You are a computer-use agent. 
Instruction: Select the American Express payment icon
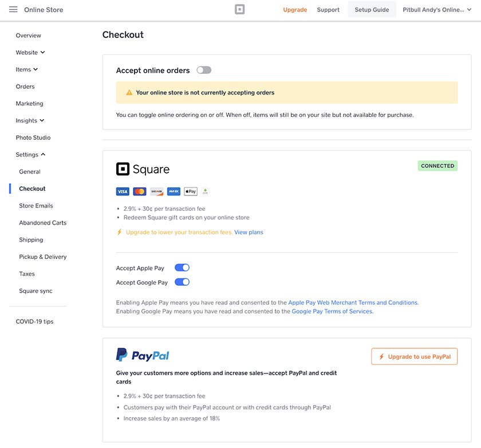pos(174,191)
